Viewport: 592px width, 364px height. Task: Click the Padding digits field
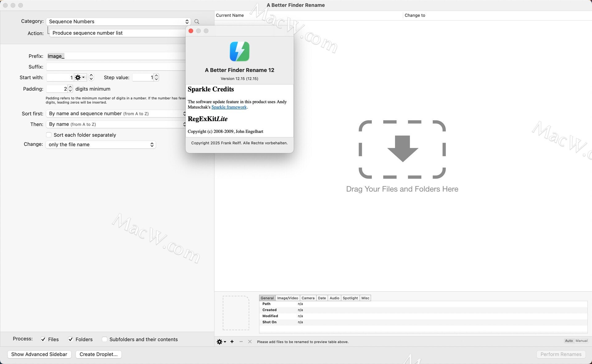(57, 89)
